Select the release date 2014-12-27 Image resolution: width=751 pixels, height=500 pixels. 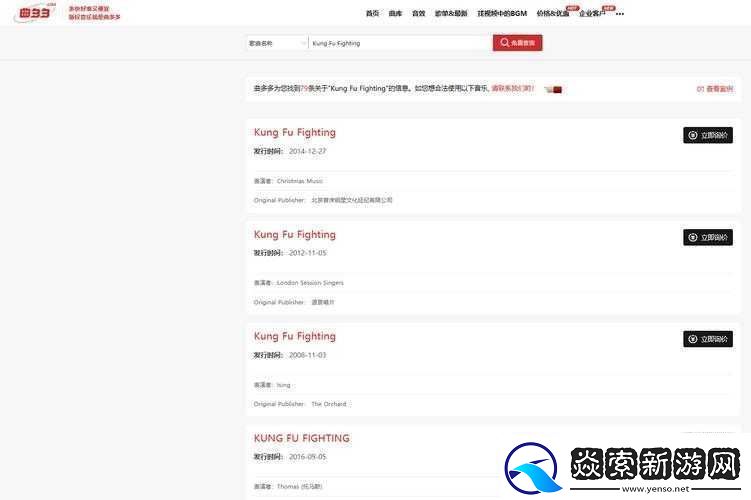[307, 151]
